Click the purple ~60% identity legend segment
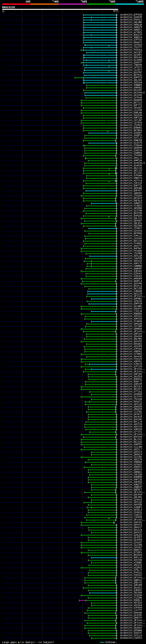This screenshot has width=146, height=644. (x=73, y=4)
